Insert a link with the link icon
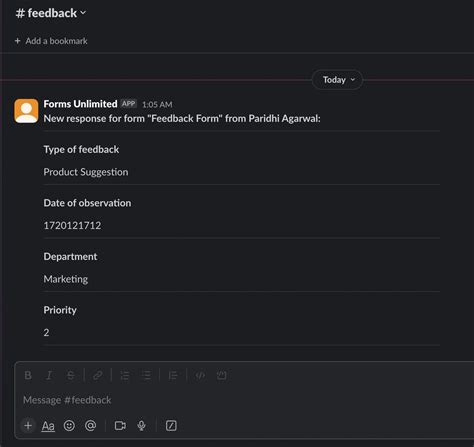The width and height of the screenshot is (474, 447). coord(98,375)
